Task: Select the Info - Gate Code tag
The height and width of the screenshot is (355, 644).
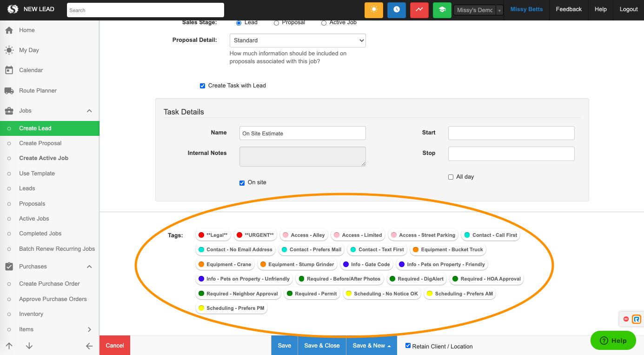Action: click(366, 264)
